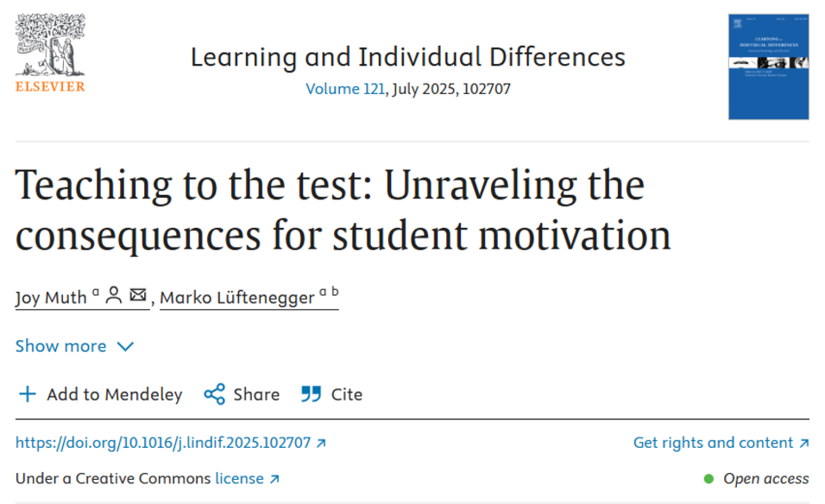This screenshot has height=504, width=825.
Task: Open the Share options
Action: pos(242,394)
